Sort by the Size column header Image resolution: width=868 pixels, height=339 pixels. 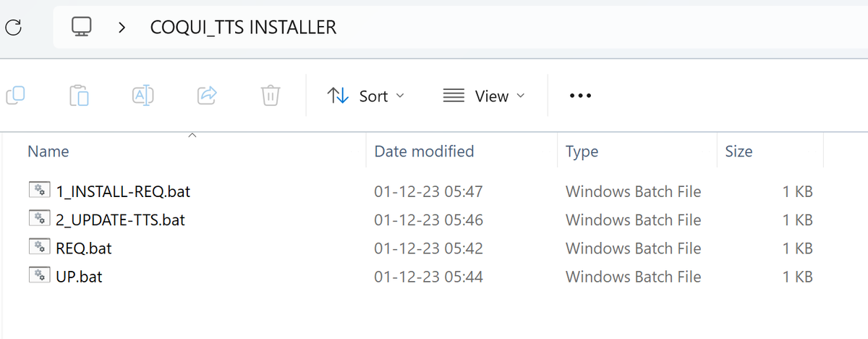[739, 151]
